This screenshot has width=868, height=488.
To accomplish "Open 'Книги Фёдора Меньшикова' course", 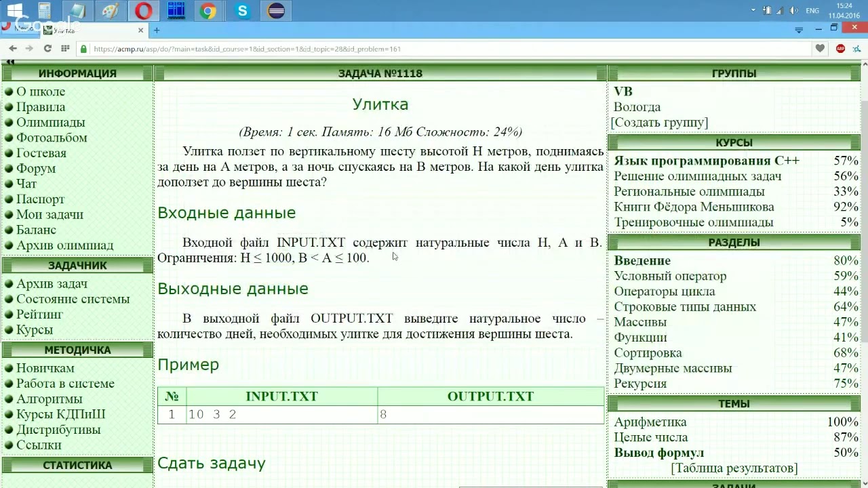I will point(694,207).
